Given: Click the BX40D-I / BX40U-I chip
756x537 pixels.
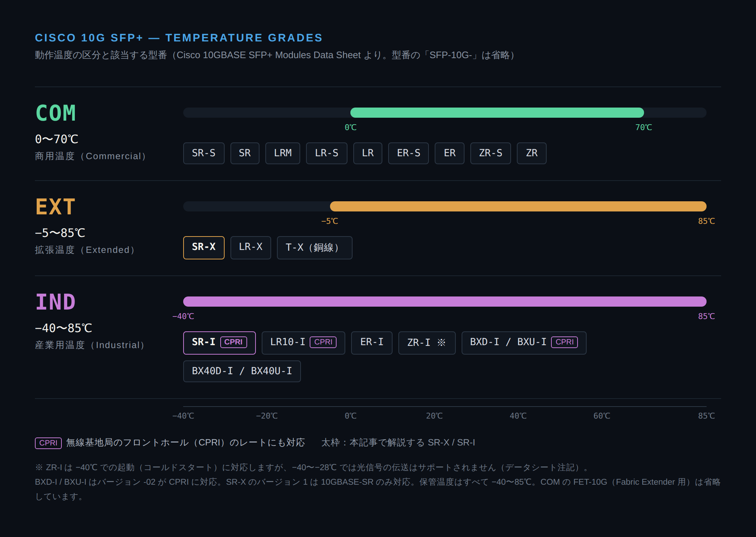Looking at the screenshot, I should point(242,371).
